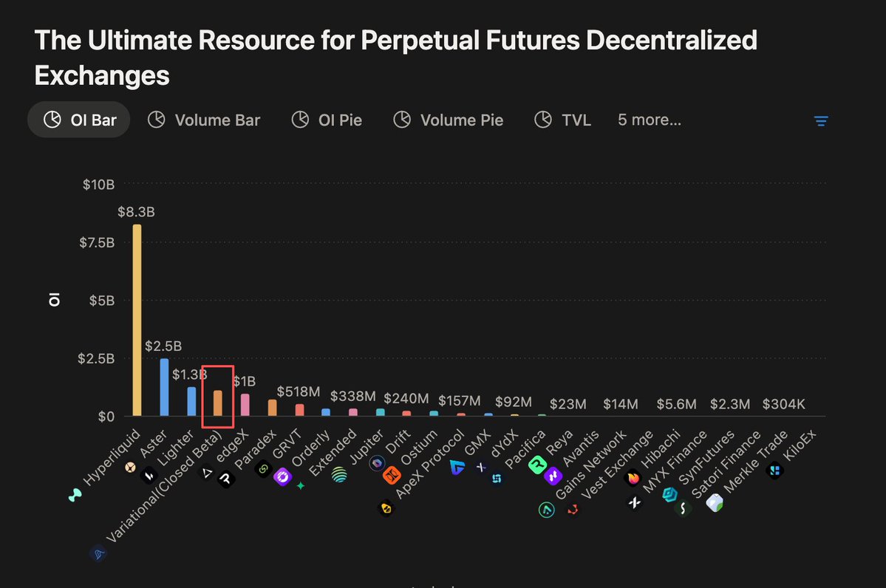Screen dimensions: 886x588
Task: Click the highlighted orange Variational bar
Action: point(218,403)
